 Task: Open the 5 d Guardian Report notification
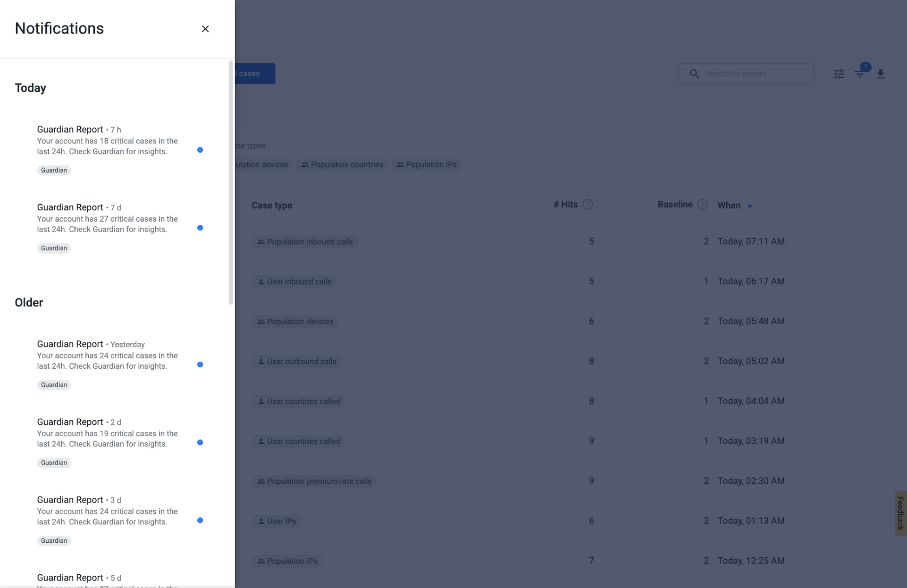tap(117, 580)
